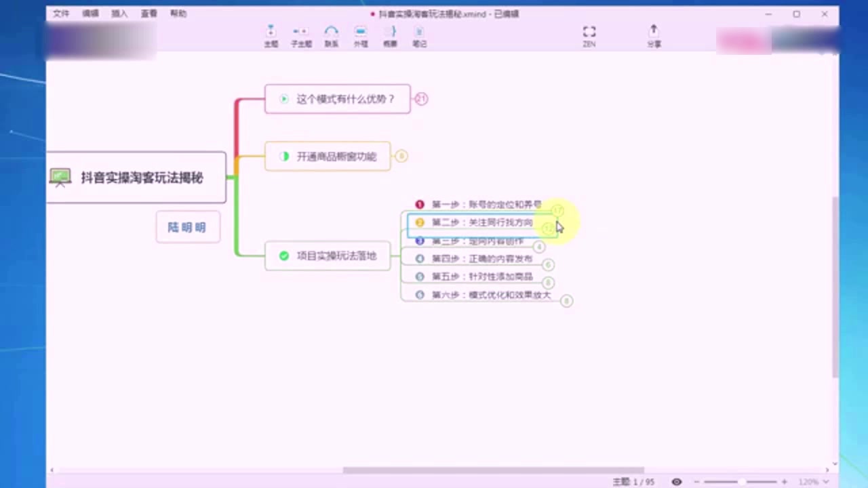Click the horizontal scrollbar right arrow
Viewport: 868px width, 488px height.
point(827,470)
